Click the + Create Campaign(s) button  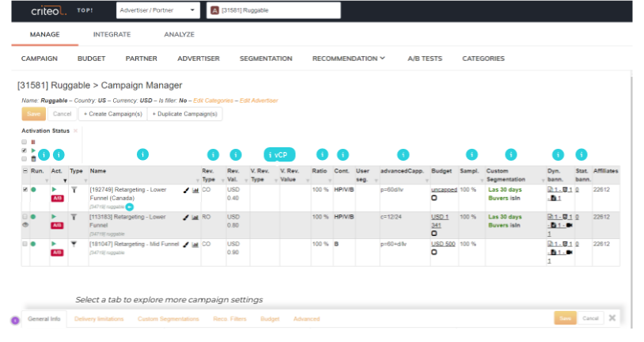[x=112, y=114]
